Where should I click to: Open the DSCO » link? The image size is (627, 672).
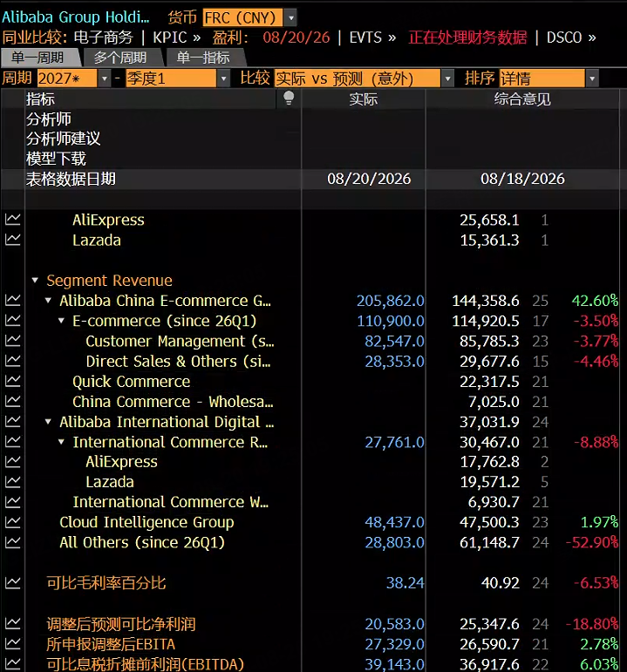(571, 37)
